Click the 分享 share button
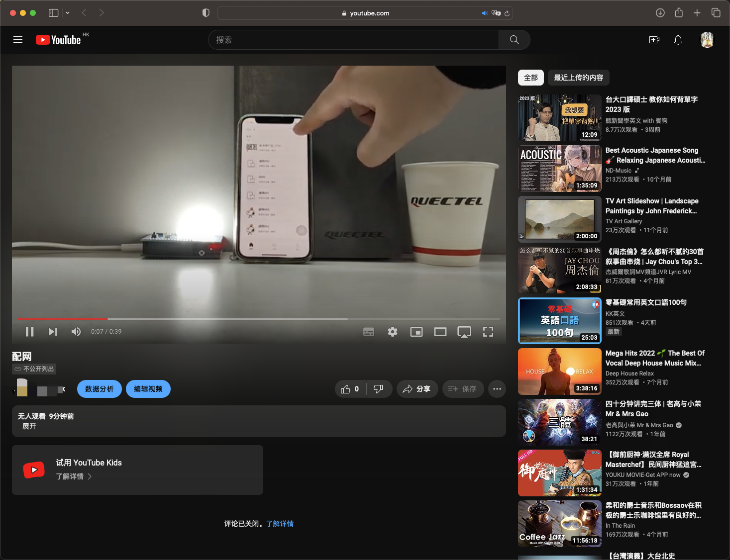Screen dimensions: 730x560 pos(417,389)
